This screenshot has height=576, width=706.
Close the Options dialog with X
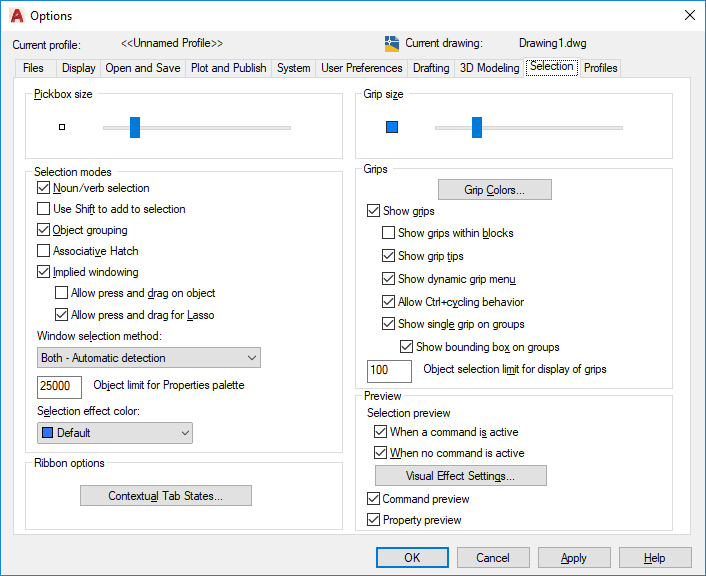(x=689, y=15)
